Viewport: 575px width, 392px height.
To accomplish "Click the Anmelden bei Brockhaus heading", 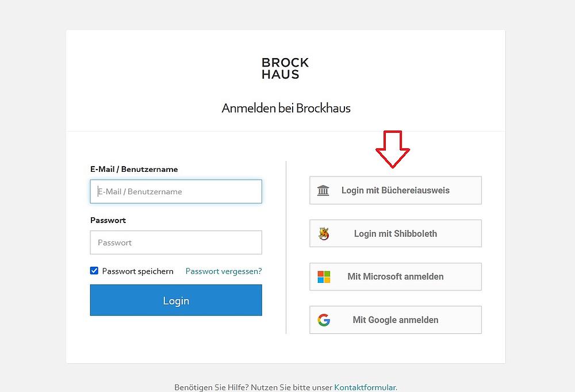I will coord(286,108).
